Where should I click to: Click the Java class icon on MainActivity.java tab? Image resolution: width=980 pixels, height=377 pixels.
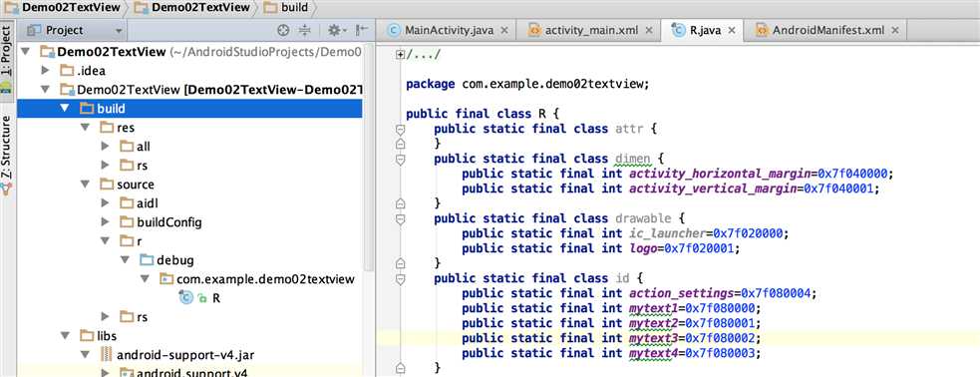point(394,30)
